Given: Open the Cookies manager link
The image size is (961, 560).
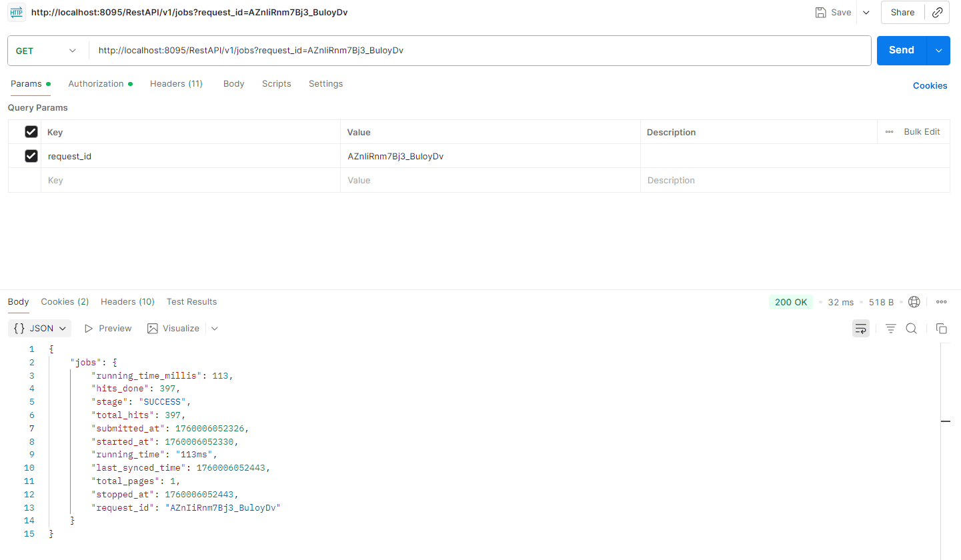Looking at the screenshot, I should 930,85.
